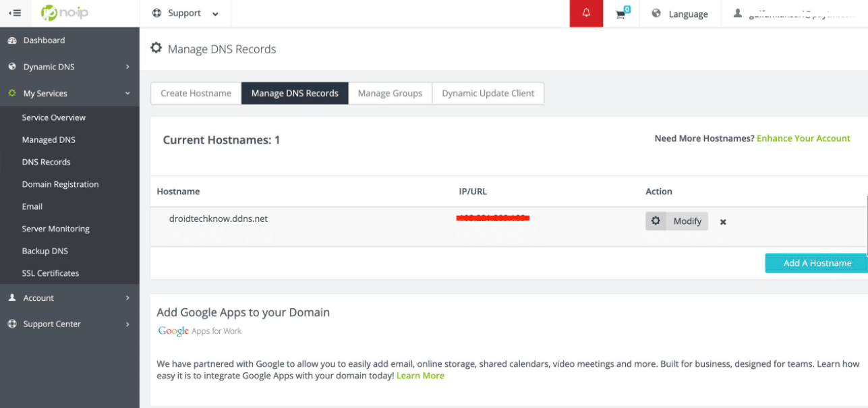
Task: Click the Support Center icon
Action: (13, 323)
